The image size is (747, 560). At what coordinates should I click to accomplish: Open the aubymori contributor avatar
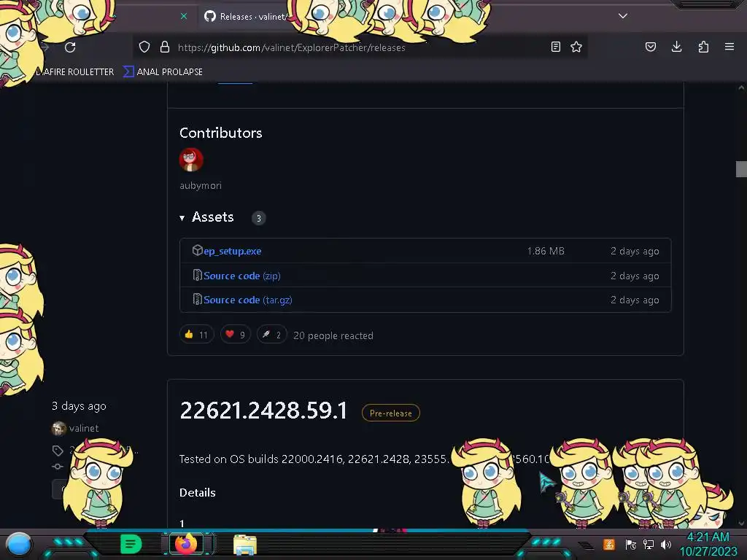click(x=191, y=160)
